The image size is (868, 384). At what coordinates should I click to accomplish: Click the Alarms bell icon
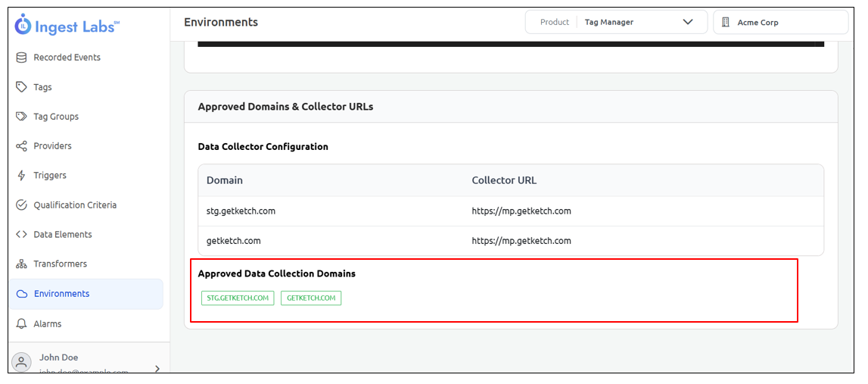pyautogui.click(x=21, y=324)
